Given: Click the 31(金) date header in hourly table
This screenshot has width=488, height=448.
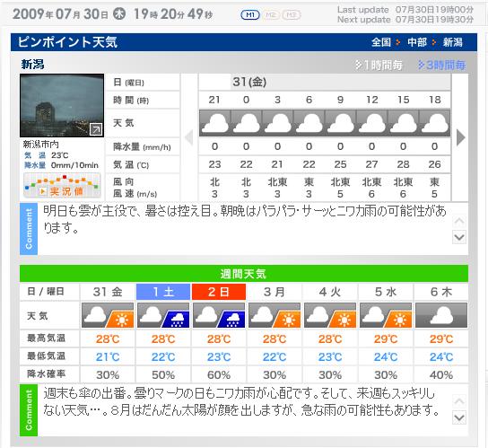Looking at the screenshot, I should (249, 82).
